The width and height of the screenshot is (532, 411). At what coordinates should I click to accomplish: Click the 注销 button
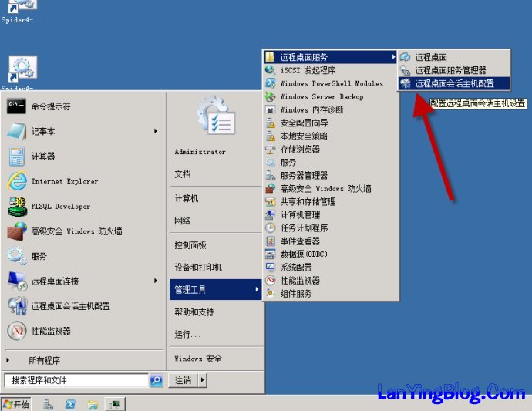pyautogui.click(x=184, y=380)
